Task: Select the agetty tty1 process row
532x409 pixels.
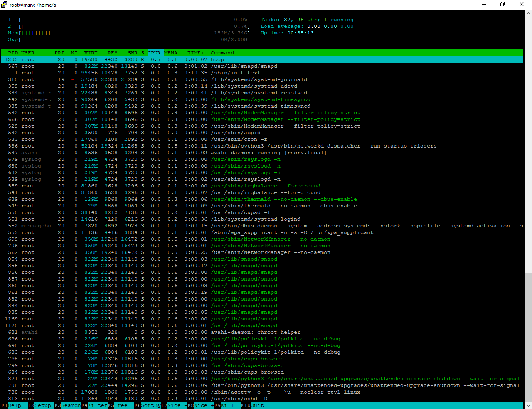Action: coord(262,392)
